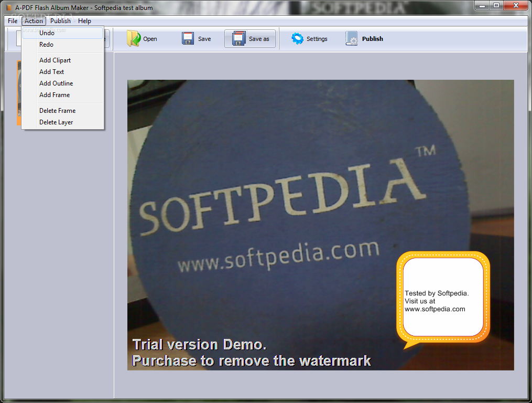Choose Redo from the Action menu
This screenshot has height=403, width=532.
tap(63, 45)
